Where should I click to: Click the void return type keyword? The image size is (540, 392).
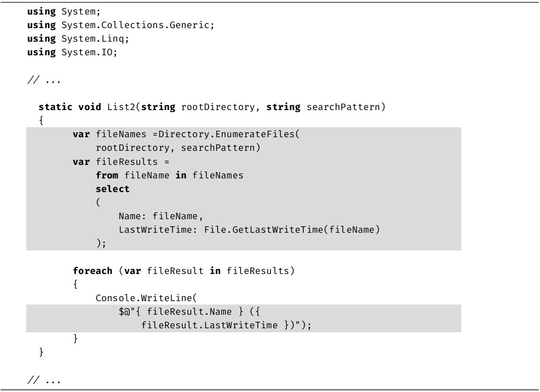tap(90, 107)
